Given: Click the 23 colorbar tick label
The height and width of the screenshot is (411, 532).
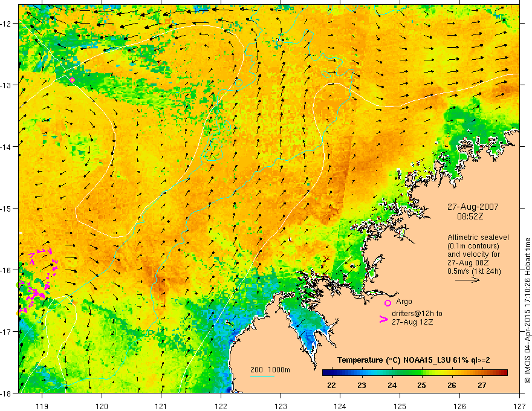Looking at the screenshot, I should 362,385.
